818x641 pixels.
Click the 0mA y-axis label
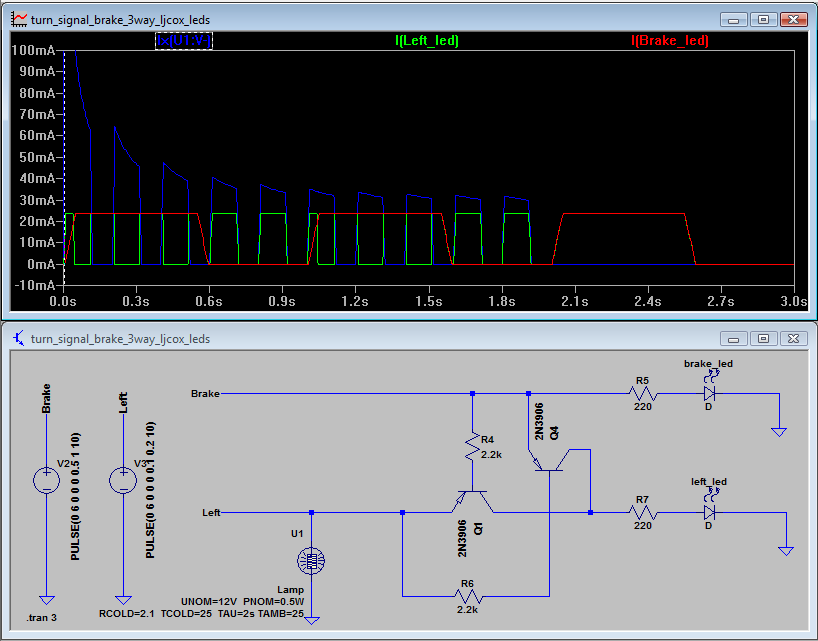(40, 264)
